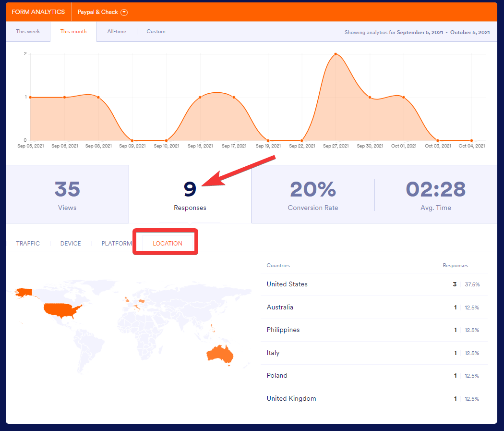Switch to the DEVICE breakdown tab
The height and width of the screenshot is (431, 504).
click(x=71, y=244)
